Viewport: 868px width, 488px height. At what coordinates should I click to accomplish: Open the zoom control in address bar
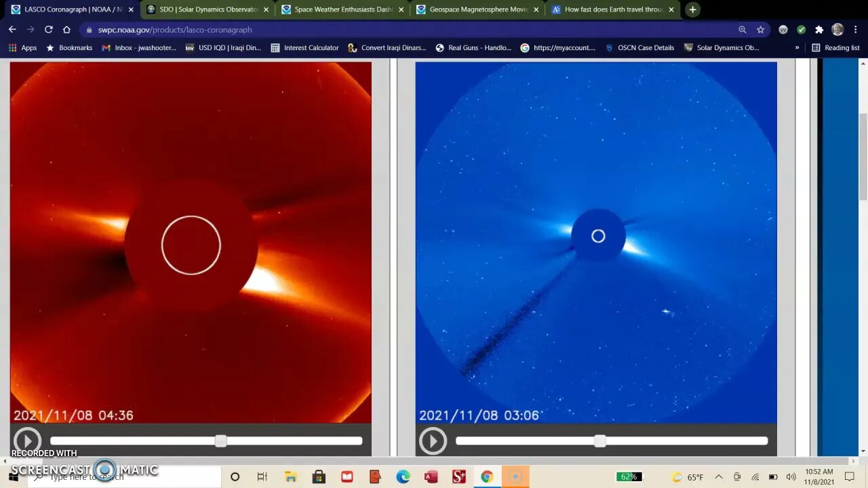(743, 30)
